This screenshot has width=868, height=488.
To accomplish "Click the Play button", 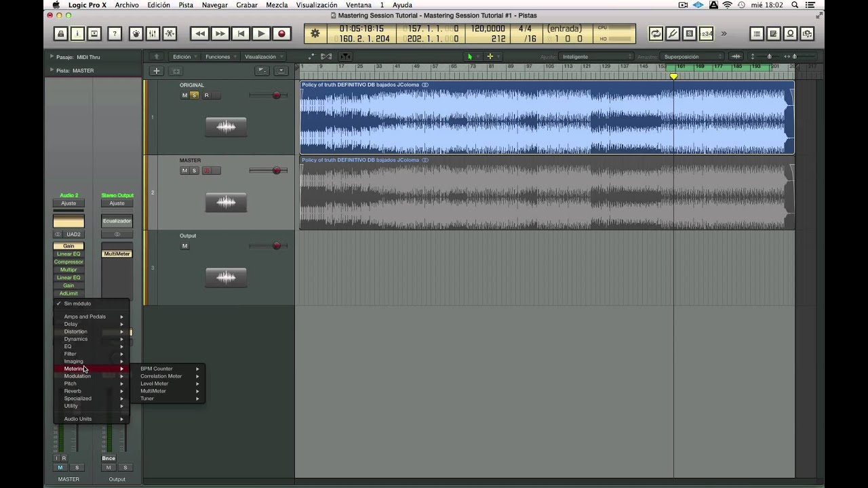I will coord(261,33).
